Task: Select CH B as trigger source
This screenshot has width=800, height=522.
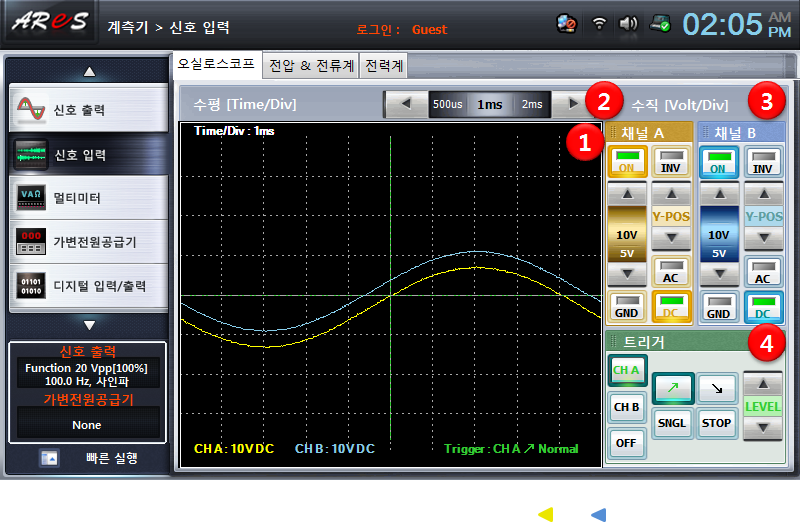Action: 627,407
